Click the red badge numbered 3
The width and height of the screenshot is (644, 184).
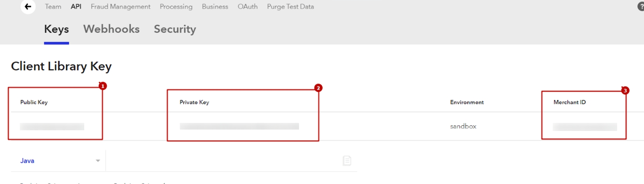(x=625, y=91)
